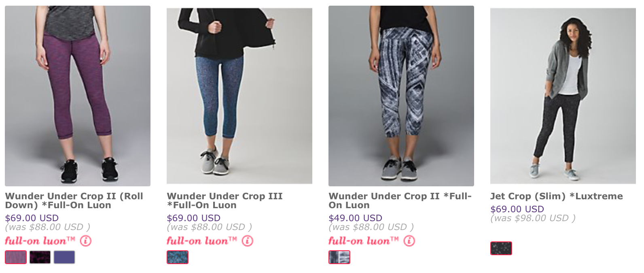The width and height of the screenshot is (644, 273).
Task: Click info icon under Wunder Under Crop II Roll Down
Action: (x=85, y=241)
